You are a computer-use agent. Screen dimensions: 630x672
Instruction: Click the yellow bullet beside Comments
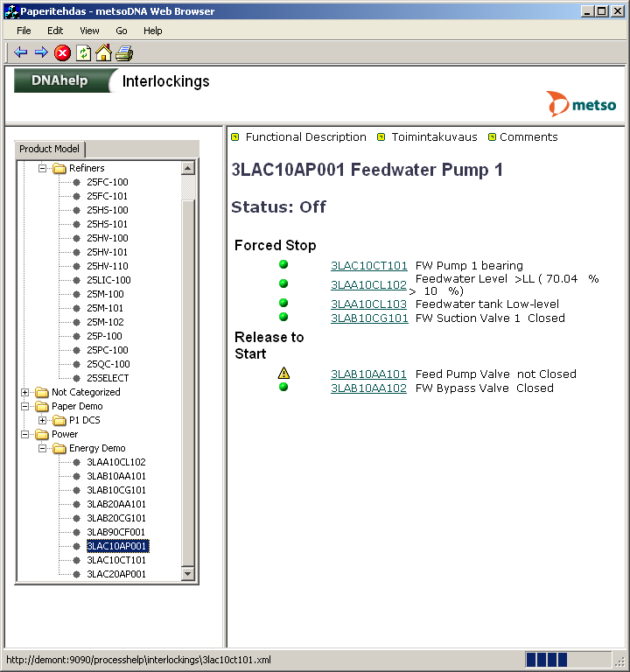(x=492, y=136)
